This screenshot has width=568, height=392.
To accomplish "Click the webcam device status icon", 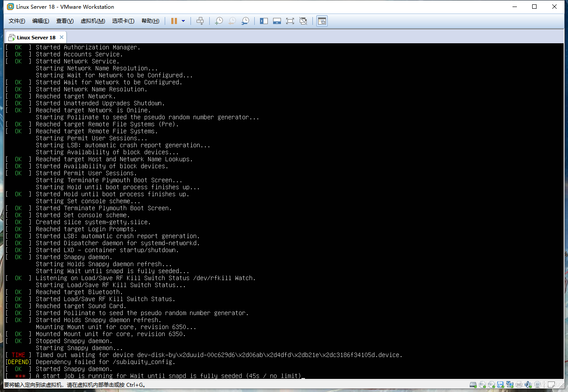I will pos(537,385).
